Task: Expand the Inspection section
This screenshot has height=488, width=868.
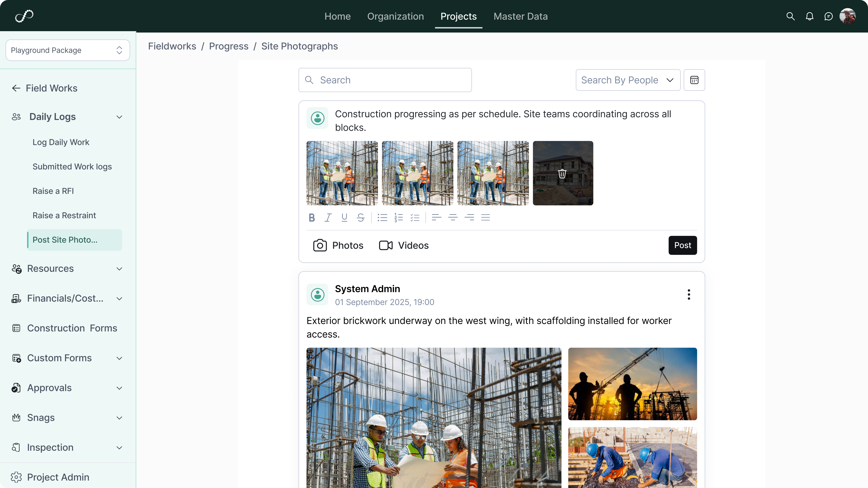Action: point(119,448)
